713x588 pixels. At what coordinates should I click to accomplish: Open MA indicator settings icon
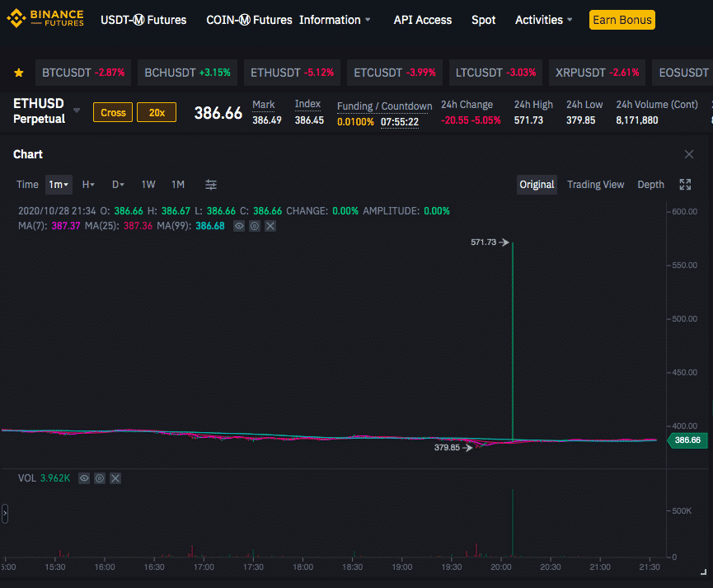pyautogui.click(x=255, y=226)
